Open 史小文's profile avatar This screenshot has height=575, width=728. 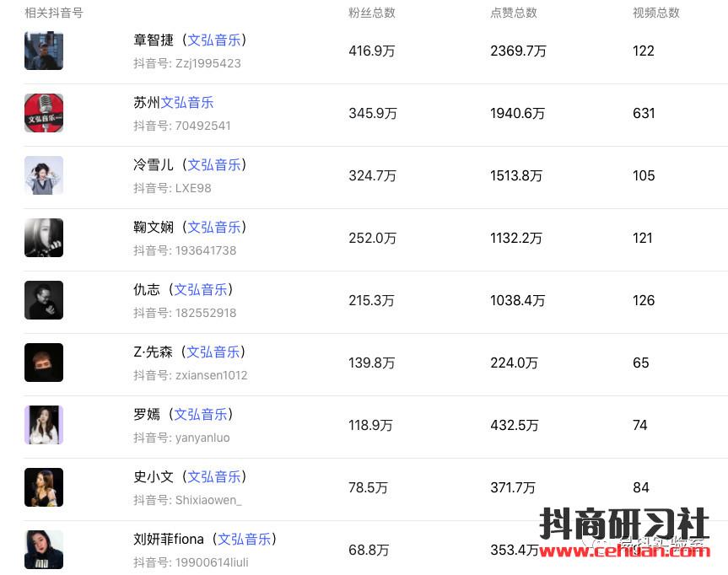click(44, 487)
